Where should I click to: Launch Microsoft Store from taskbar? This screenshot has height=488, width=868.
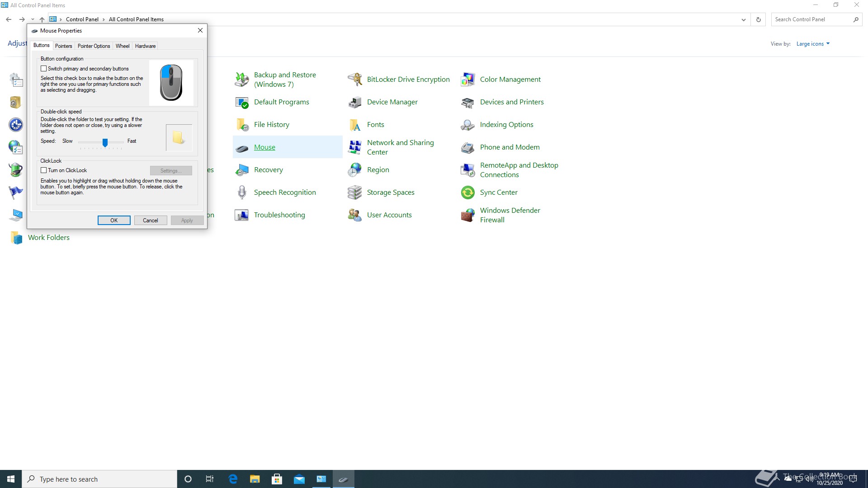[277, 479]
